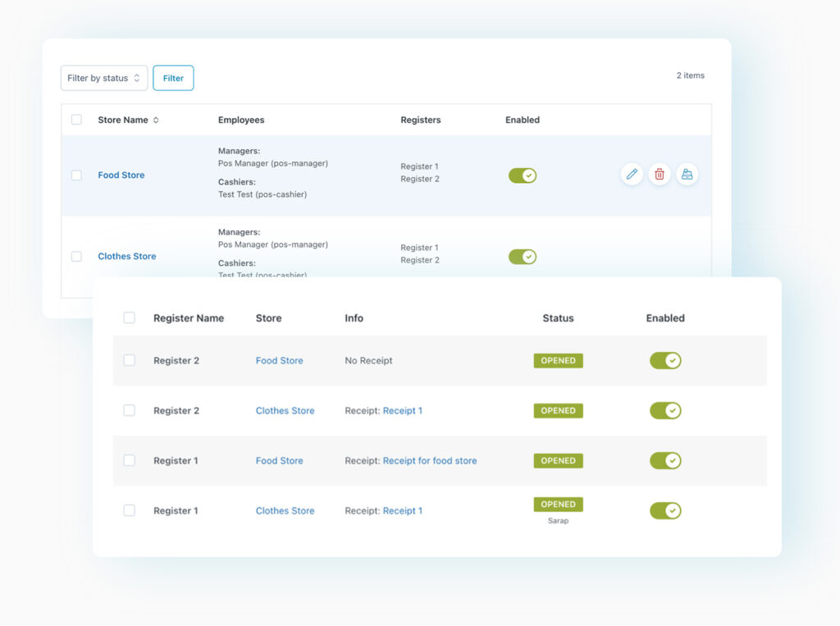Disable the Food Store enabled toggle
This screenshot has height=626, width=840.
click(523, 176)
